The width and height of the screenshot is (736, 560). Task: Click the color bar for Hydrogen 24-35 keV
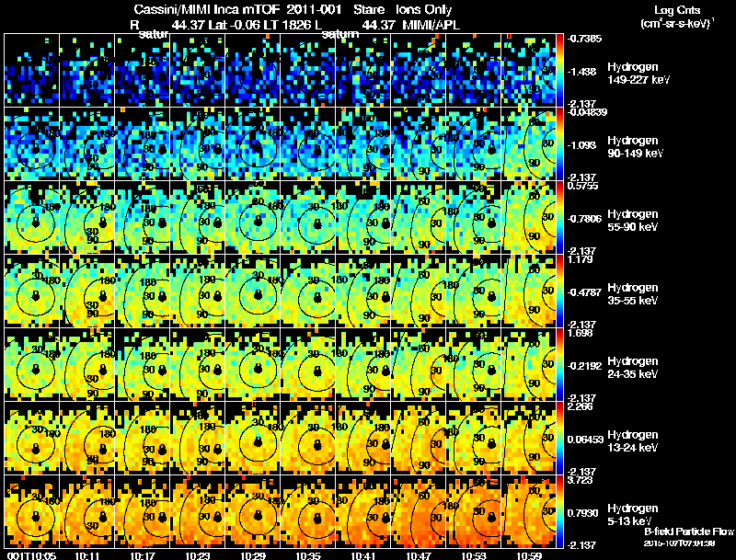[x=559, y=365]
